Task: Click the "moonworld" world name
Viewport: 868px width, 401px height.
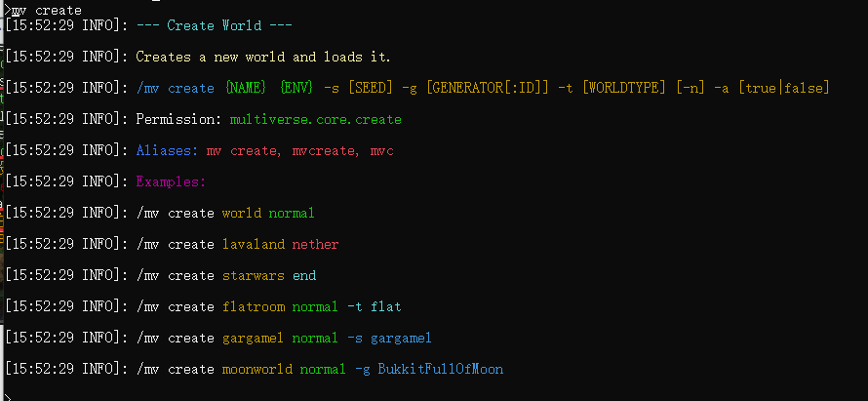Action: tap(256, 369)
